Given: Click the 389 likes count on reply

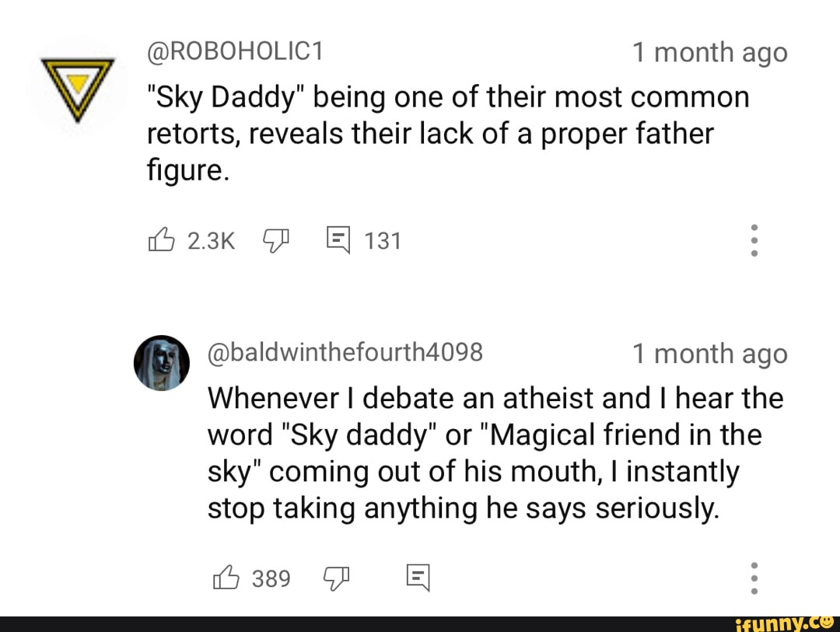Looking at the screenshot, I should pyautogui.click(x=271, y=580).
